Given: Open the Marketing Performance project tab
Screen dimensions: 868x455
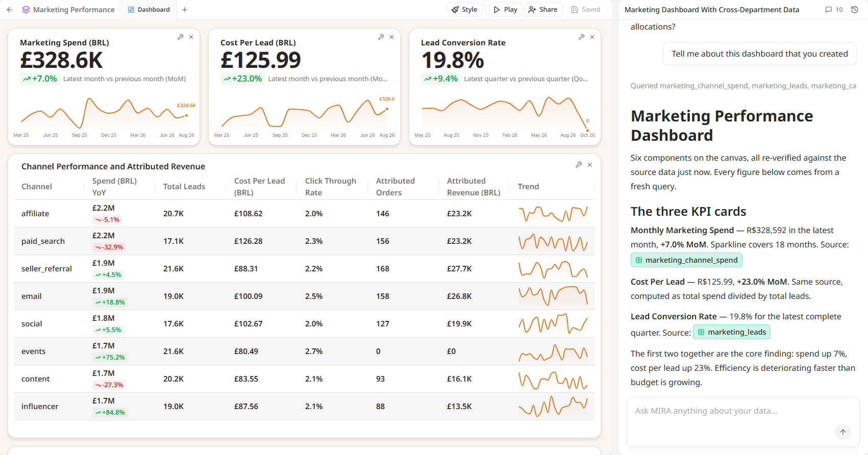Looking at the screenshot, I should (68, 10).
